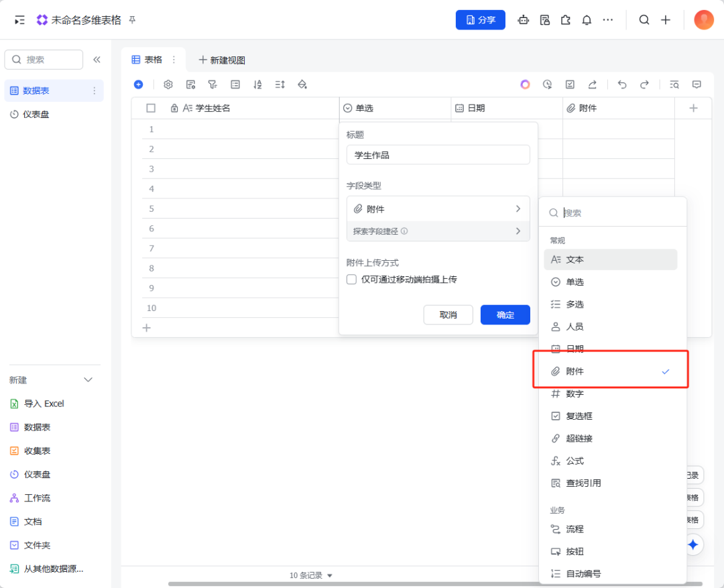Collapse the left sidebar with double-chevron icon
This screenshot has width=724, height=588.
97,60
